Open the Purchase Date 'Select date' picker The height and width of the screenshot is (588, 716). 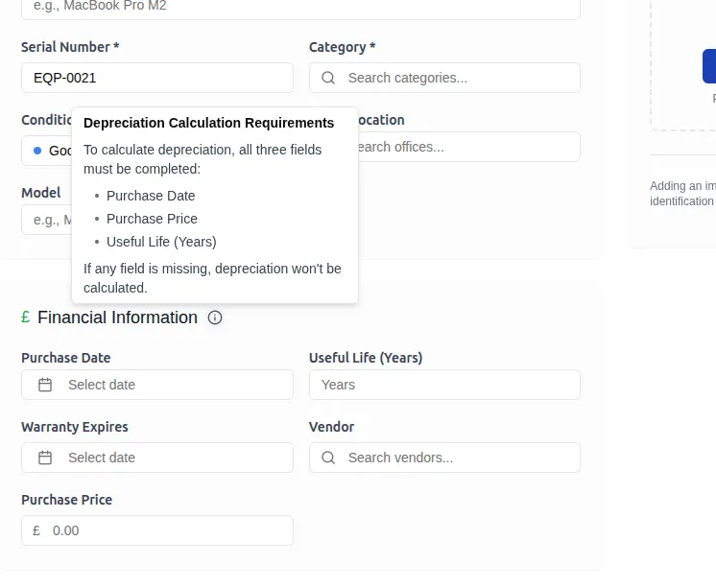pyautogui.click(x=157, y=385)
